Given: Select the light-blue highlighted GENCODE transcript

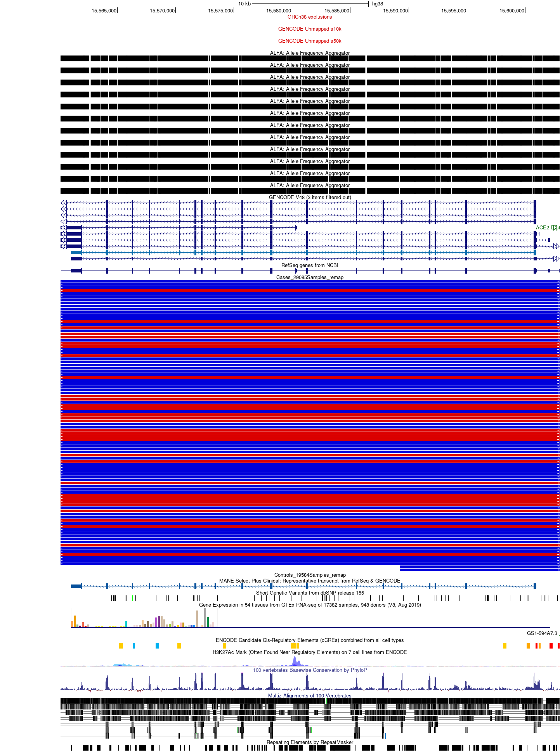Looking at the screenshot, I should pyautogui.click(x=303, y=253).
